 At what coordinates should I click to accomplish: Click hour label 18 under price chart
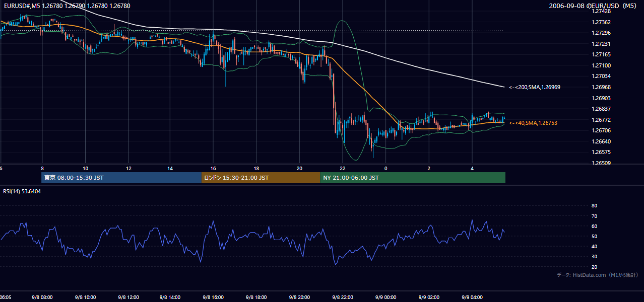[x=256, y=168]
